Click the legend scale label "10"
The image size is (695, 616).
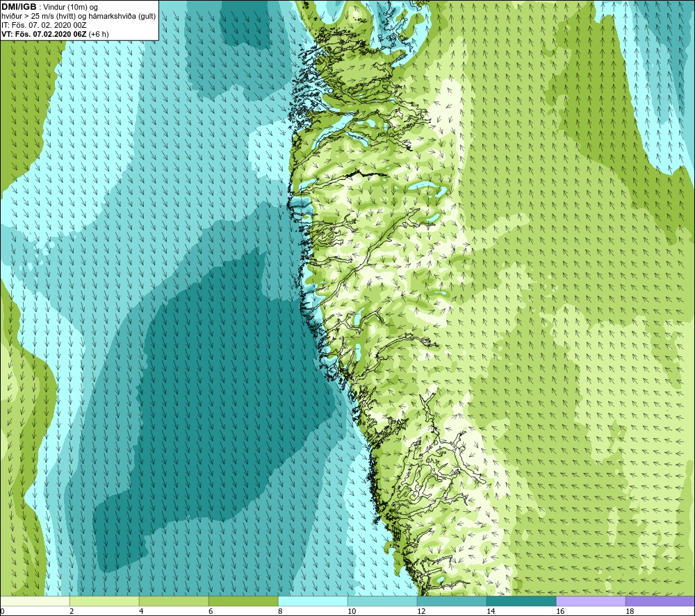(352, 612)
